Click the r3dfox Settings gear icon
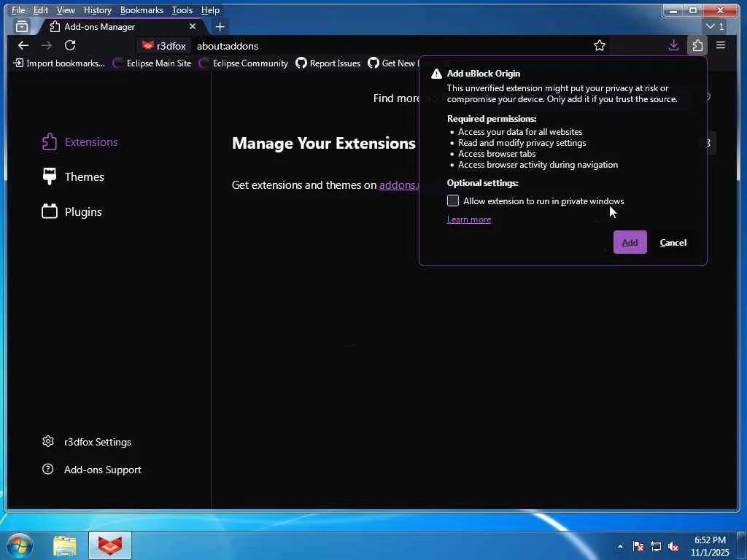 (x=47, y=441)
